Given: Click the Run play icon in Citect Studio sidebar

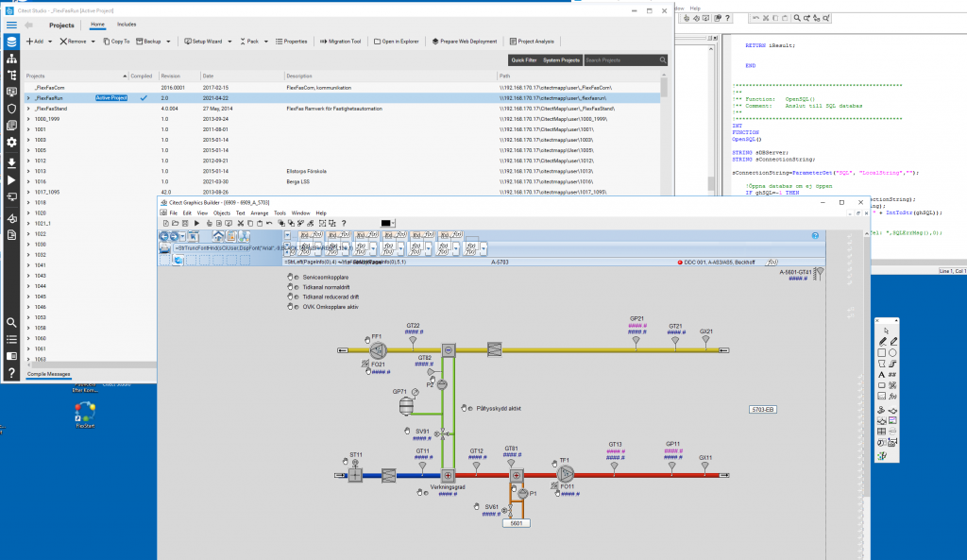Looking at the screenshot, I should coord(11,180).
